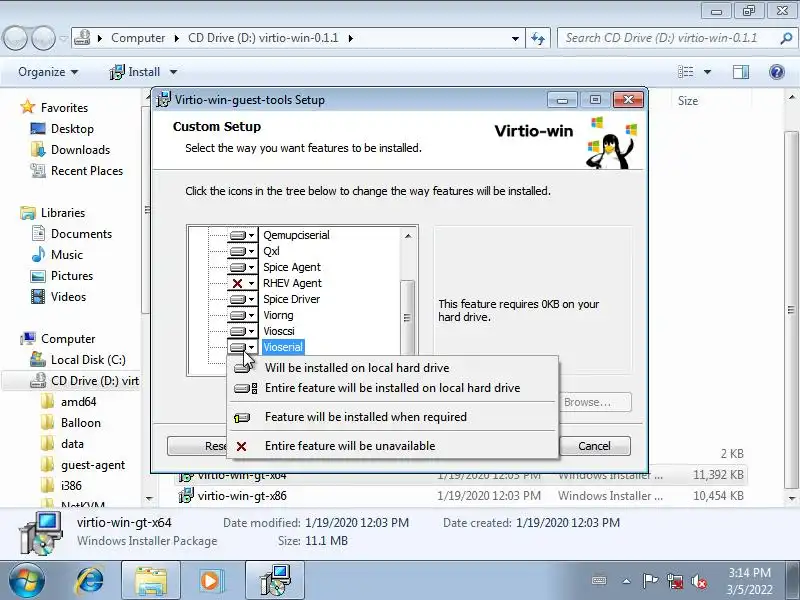Select virtio-win-gt-x86 installer file

[x=242, y=495]
